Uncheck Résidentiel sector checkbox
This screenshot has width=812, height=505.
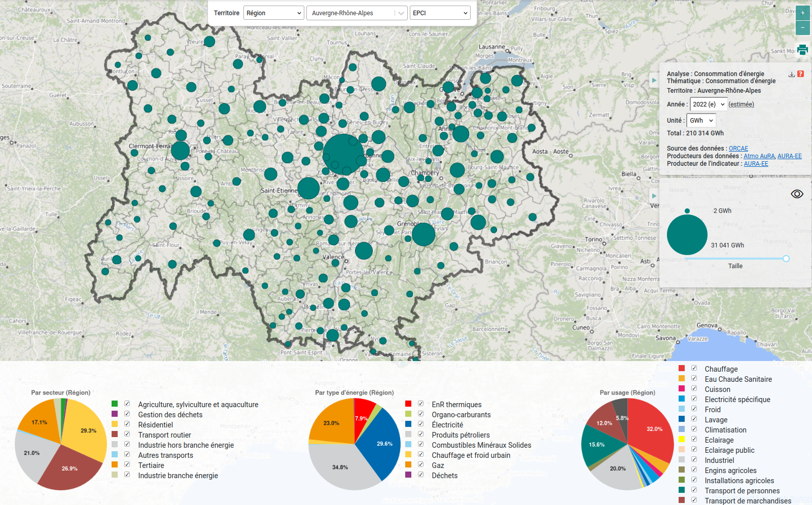coord(127,424)
